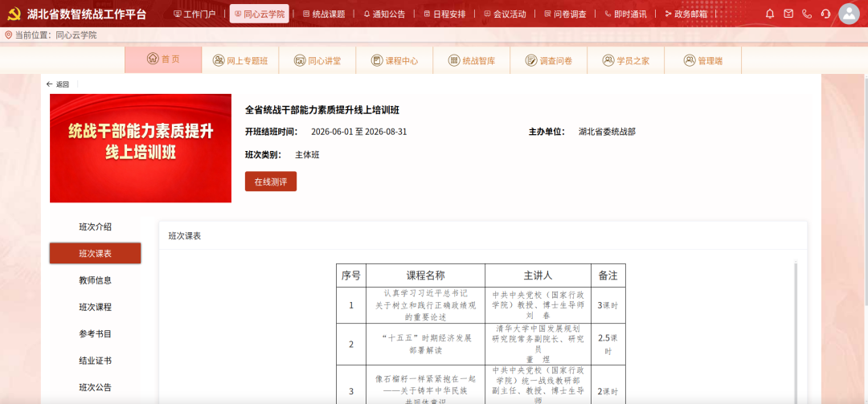
Task: Click the back arrow icon
Action: click(49, 84)
